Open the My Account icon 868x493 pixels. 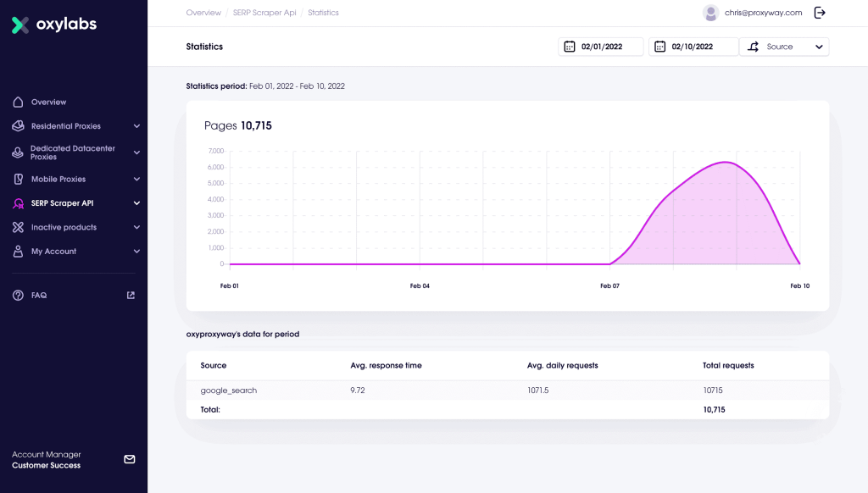[19, 251]
